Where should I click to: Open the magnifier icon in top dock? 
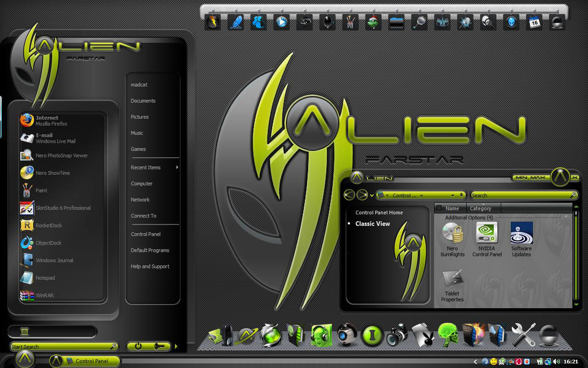419,22
